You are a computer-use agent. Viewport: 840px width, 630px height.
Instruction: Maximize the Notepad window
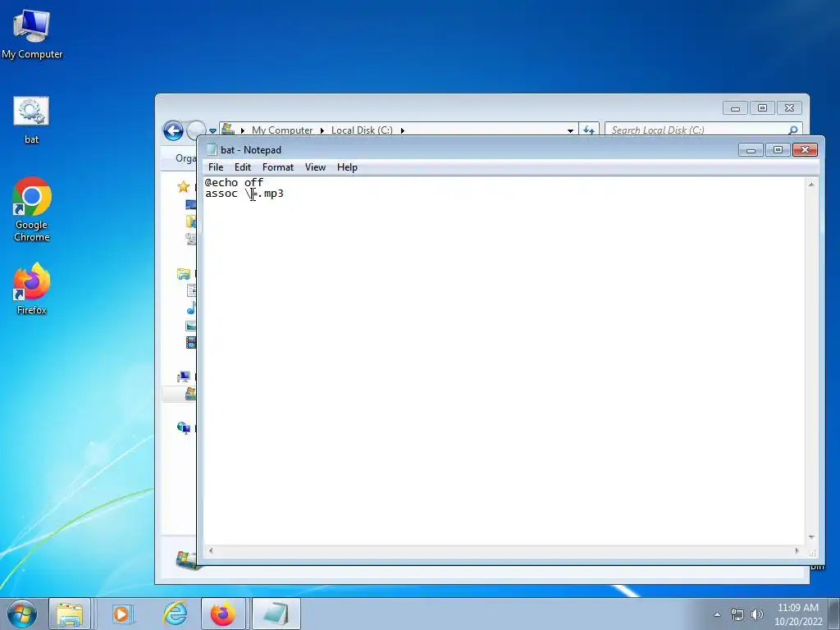(778, 150)
